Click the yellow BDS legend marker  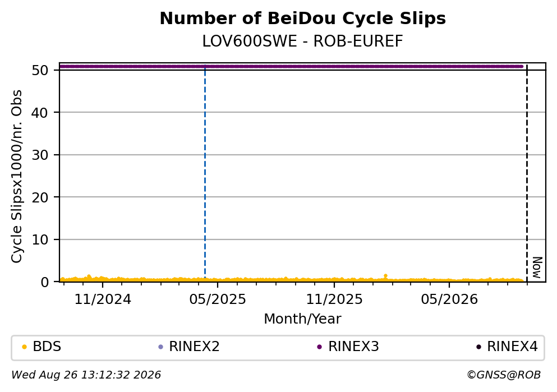(24, 347)
